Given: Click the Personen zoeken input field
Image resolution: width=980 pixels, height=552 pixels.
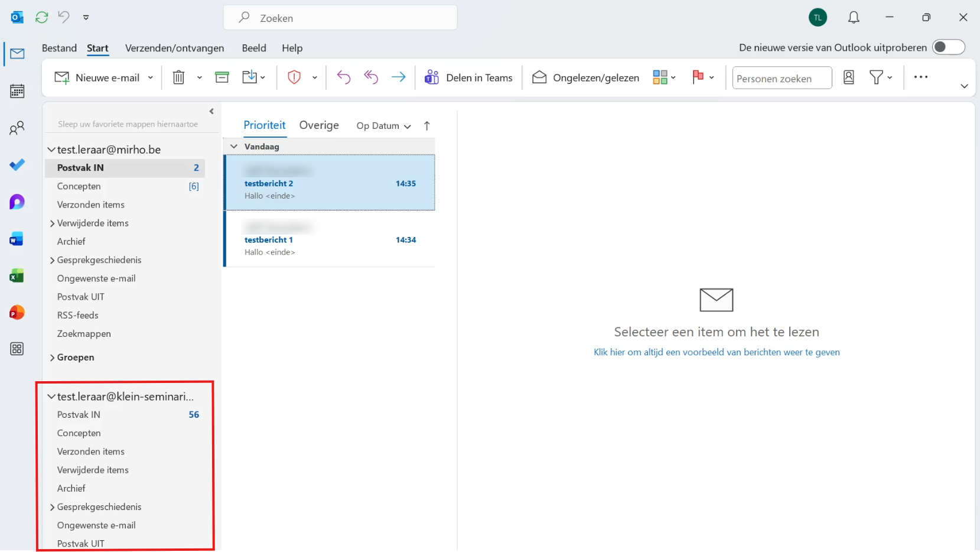Looking at the screenshot, I should pos(782,78).
